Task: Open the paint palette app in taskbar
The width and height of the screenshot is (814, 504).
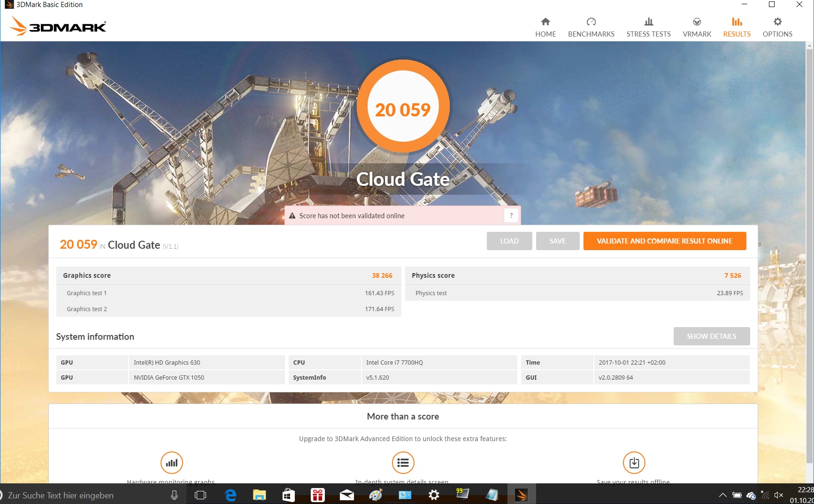Action: [x=376, y=495]
